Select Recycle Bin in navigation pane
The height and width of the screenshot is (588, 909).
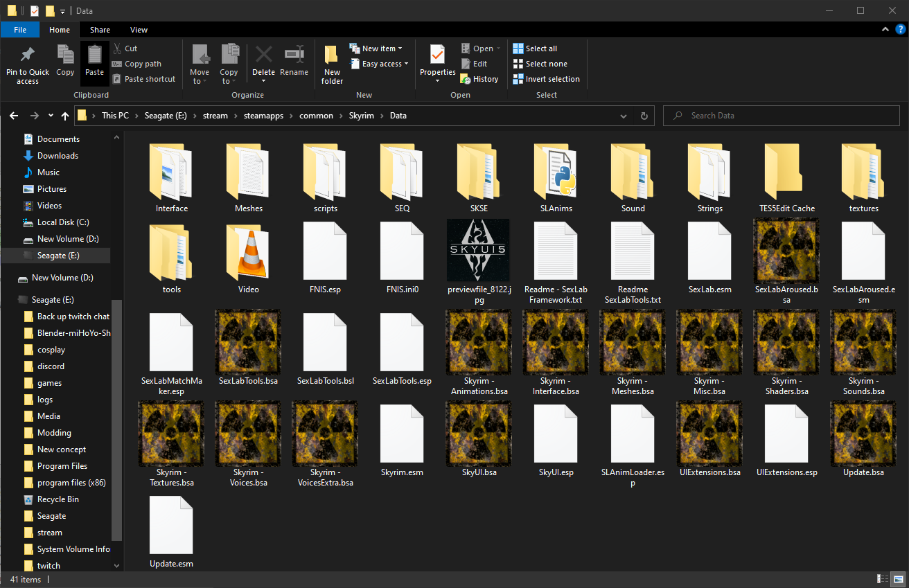coord(58,499)
